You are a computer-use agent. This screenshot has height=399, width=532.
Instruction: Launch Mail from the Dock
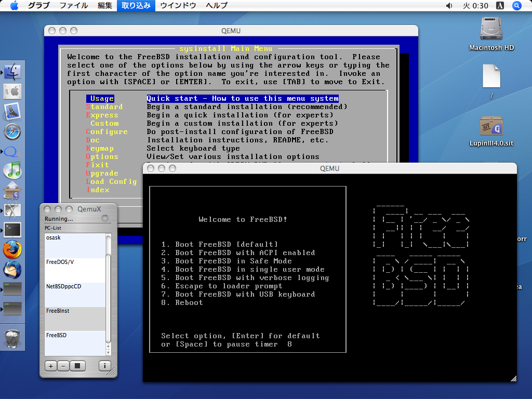12,112
